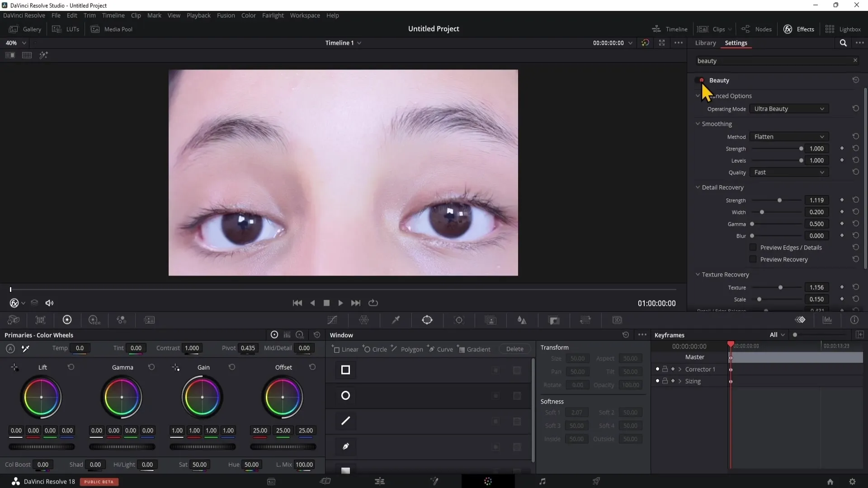Drag the Detail Recovery Strength slider

tap(780, 200)
